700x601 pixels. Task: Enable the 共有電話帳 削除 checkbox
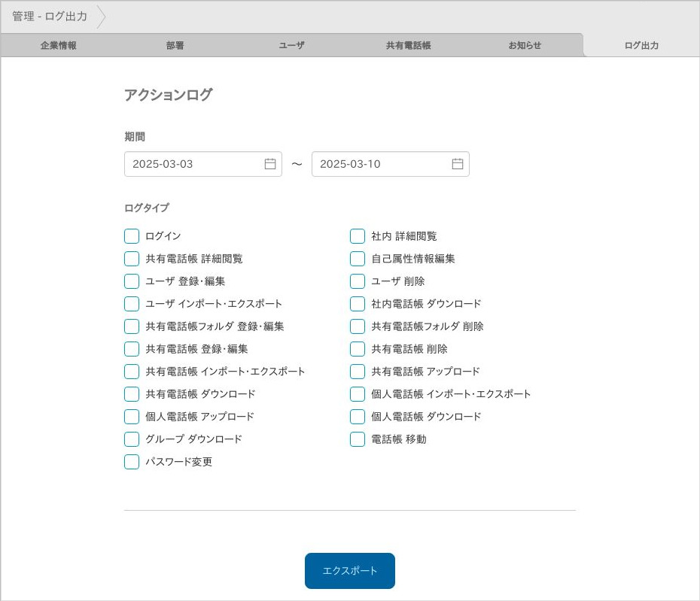358,349
